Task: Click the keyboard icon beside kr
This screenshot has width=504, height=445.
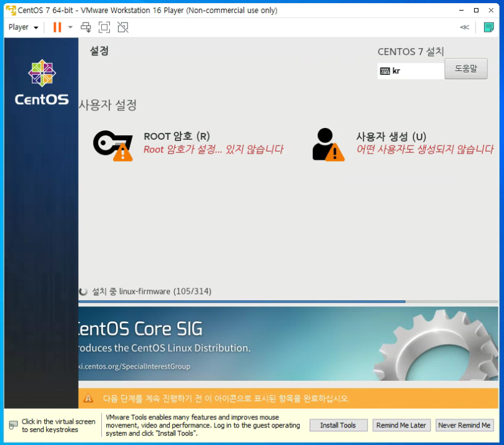Action: coord(385,71)
